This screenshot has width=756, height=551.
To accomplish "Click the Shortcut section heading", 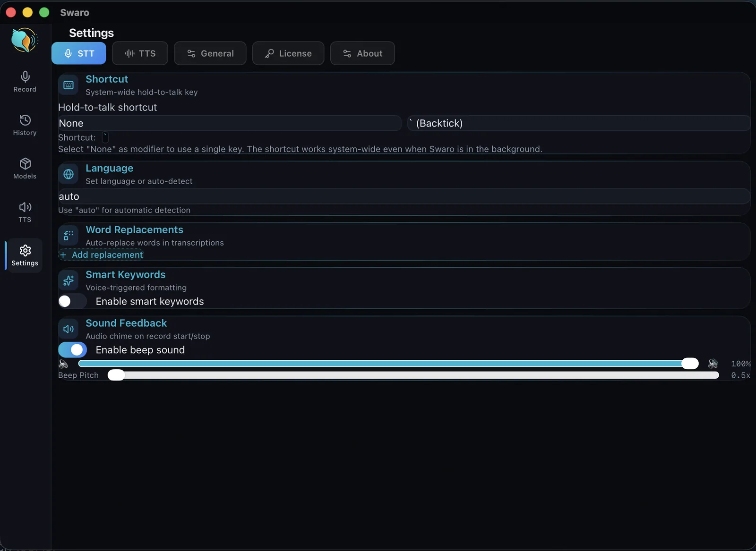I will pos(107,79).
